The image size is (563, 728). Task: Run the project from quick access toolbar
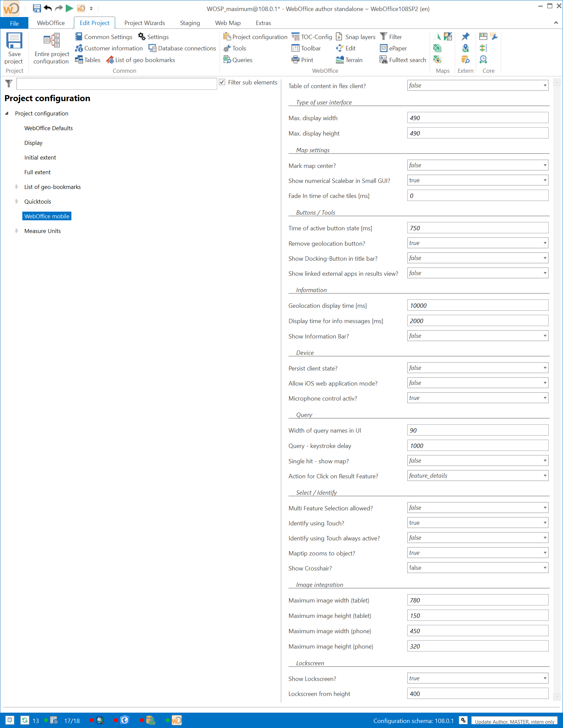69,8
